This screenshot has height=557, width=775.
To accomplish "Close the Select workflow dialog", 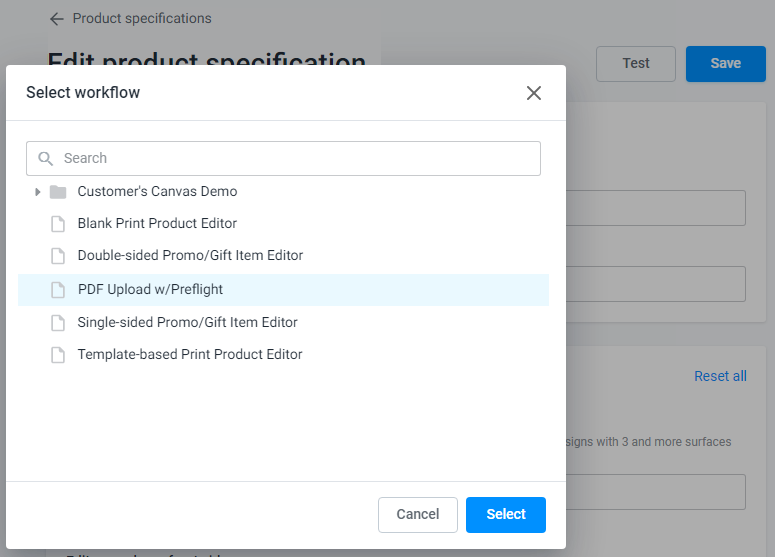I will 534,93.
